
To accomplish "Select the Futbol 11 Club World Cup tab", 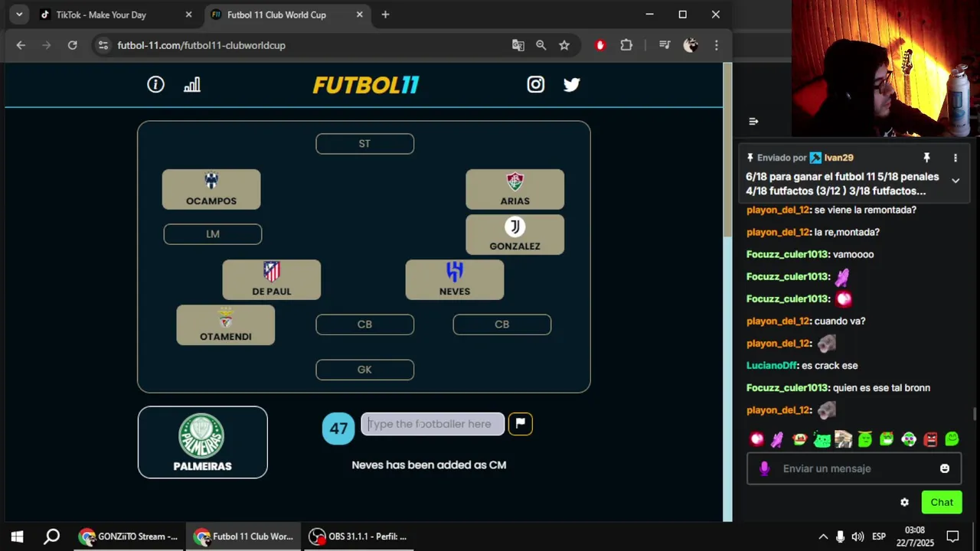I will 287,15.
